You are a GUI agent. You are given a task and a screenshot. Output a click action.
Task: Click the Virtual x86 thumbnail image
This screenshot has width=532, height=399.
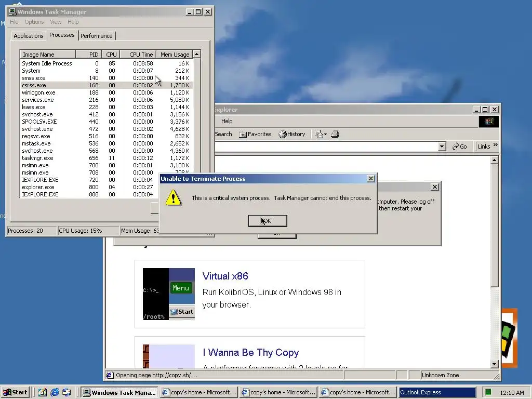tap(169, 294)
